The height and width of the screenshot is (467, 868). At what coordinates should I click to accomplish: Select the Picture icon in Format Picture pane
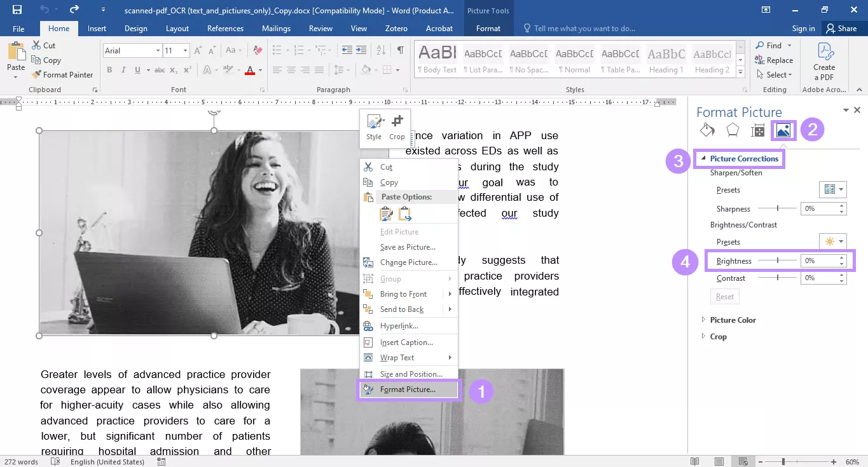(x=783, y=130)
